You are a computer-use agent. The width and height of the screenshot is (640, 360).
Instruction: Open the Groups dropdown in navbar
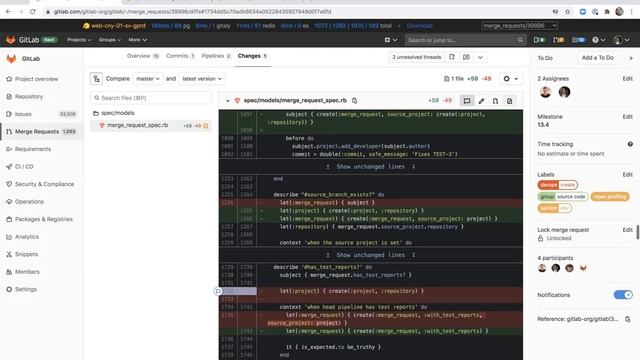point(109,40)
